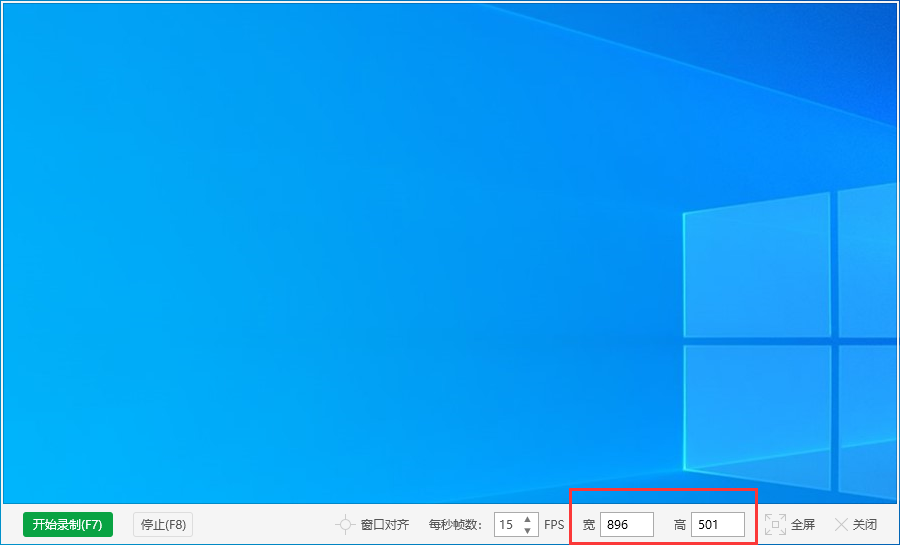Click the fullscreen frame icon
The width and height of the screenshot is (900, 545).
click(775, 524)
